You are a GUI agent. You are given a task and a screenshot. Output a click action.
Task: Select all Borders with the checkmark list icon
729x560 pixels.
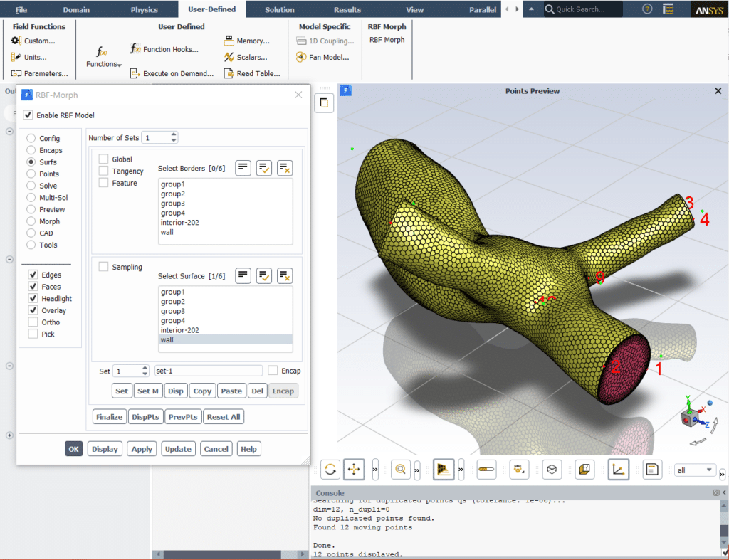[x=264, y=168]
